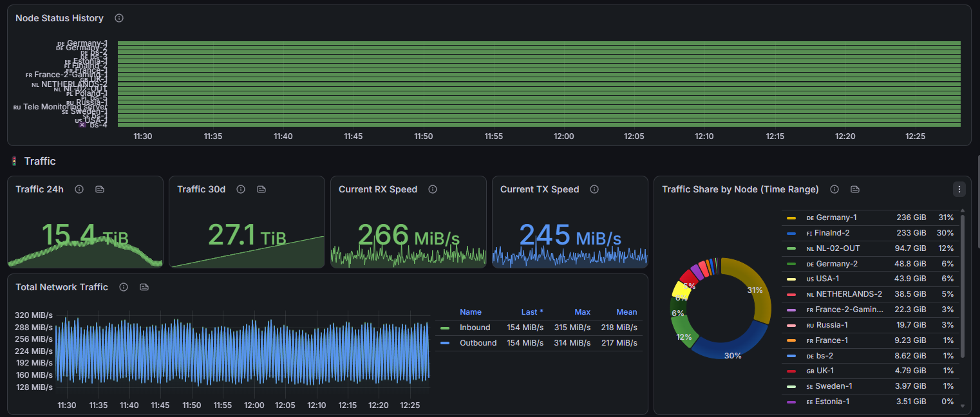Toggle the Outbound series in the legend
This screenshot has height=417, width=980.
[x=478, y=343]
